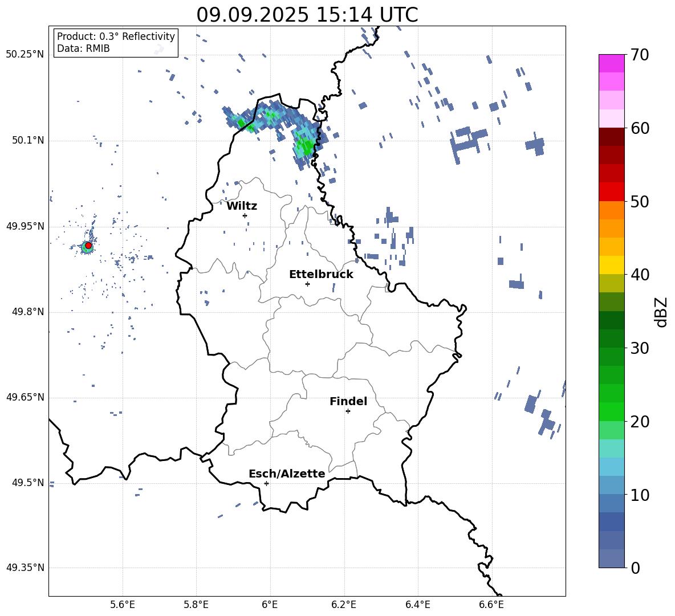Click the 6.4°E longitude label
The image size is (675, 616).
point(417,605)
